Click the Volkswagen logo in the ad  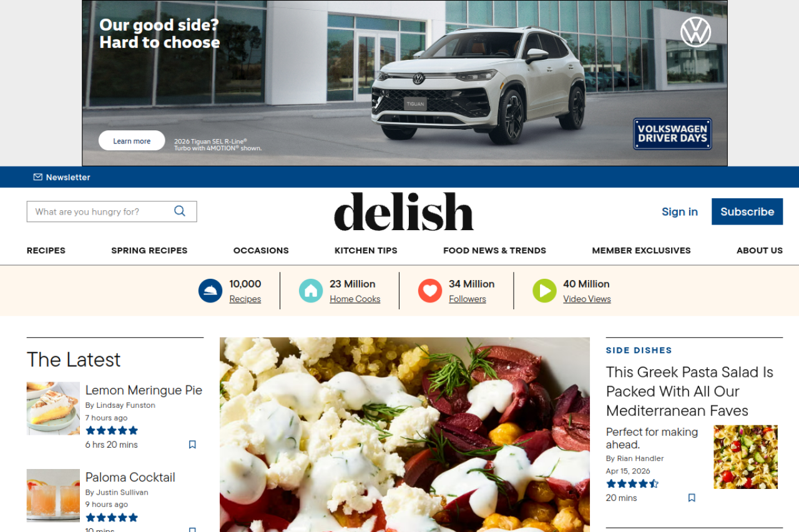pyautogui.click(x=695, y=32)
